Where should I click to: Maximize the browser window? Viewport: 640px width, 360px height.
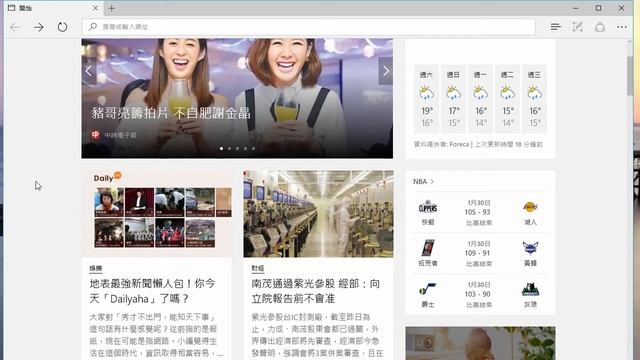tap(598, 8)
